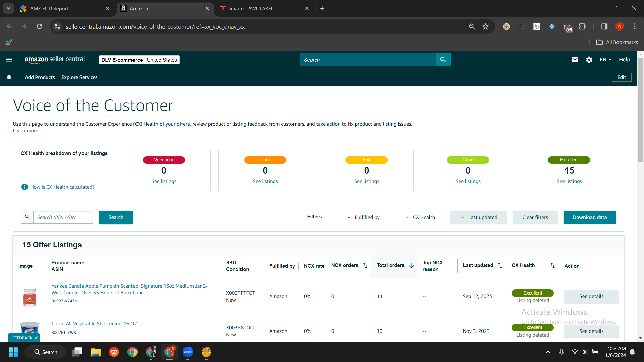The height and width of the screenshot is (362, 644).
Task: Open Learn more link
Action: [25, 131]
